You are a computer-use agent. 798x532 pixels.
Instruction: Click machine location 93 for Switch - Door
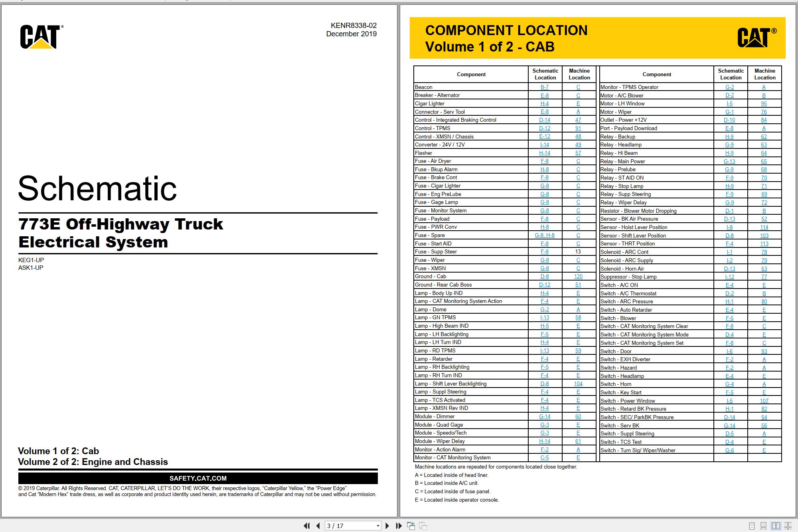tap(764, 351)
